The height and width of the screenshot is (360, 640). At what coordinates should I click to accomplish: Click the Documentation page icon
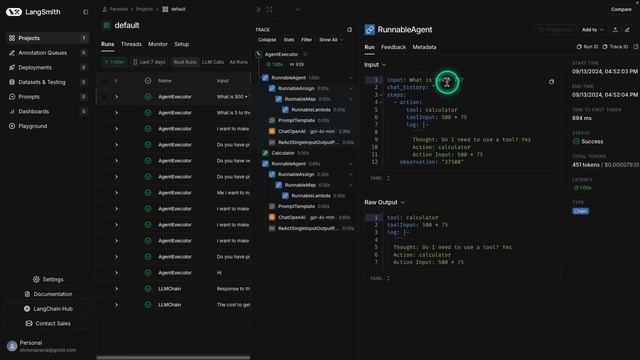pos(27,294)
